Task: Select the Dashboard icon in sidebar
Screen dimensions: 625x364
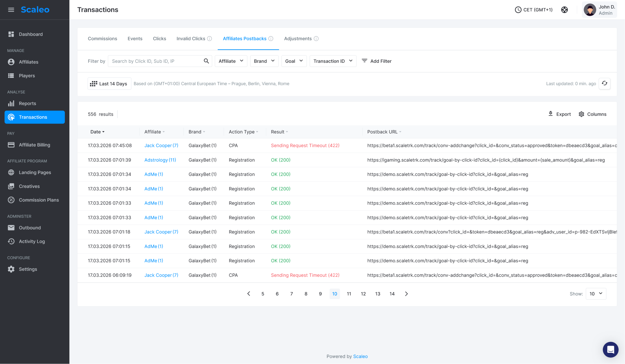Action: coord(11,34)
